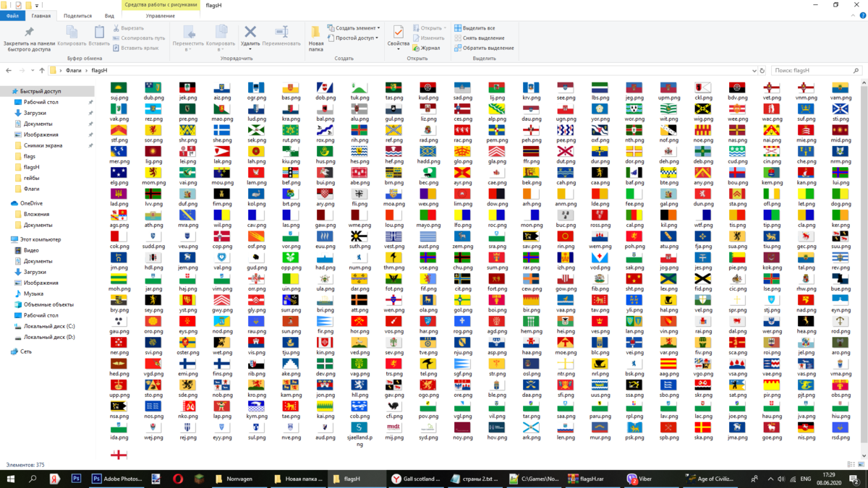Viewport: 868px width, 488px height.
Task: Open the Переместить в dropdown
Action: (188, 49)
